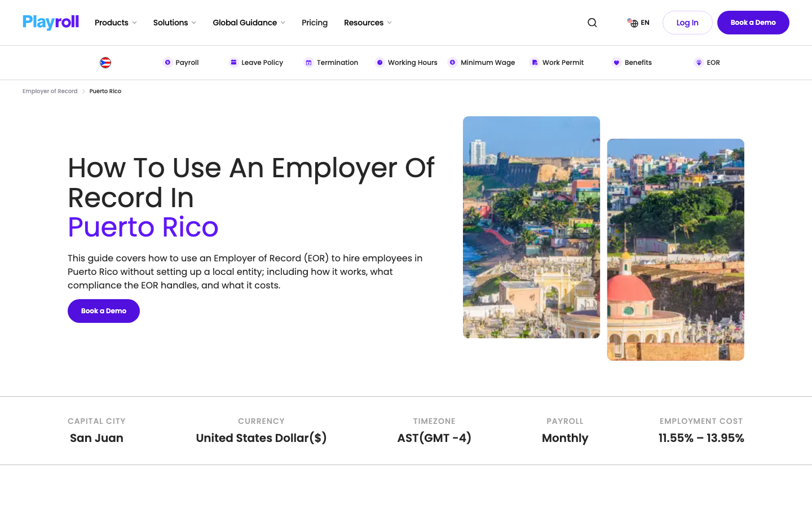Click the Work Permit document icon

[535, 63]
